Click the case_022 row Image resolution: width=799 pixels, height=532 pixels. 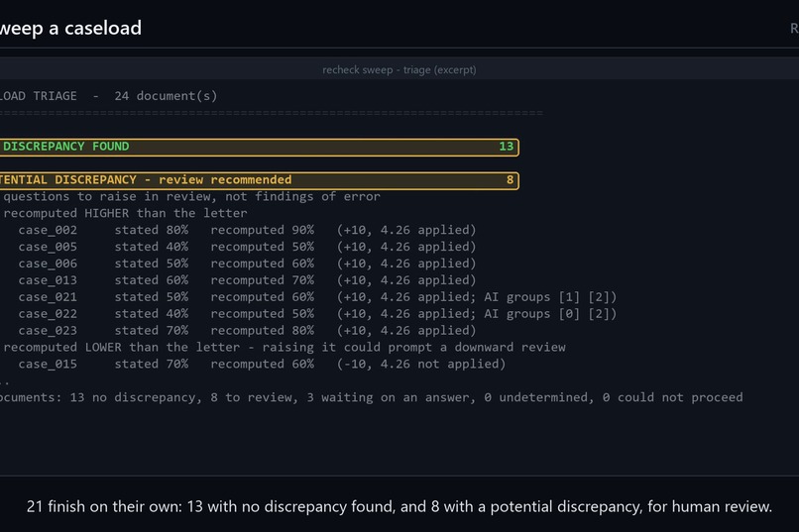click(x=317, y=314)
